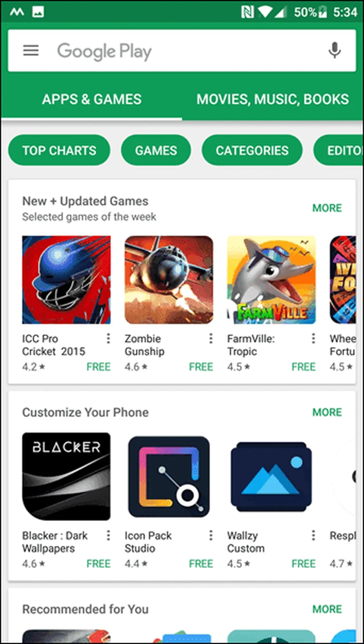This screenshot has height=644, width=364.
Task: Tap the microphone voice search icon
Action: pyautogui.click(x=334, y=50)
